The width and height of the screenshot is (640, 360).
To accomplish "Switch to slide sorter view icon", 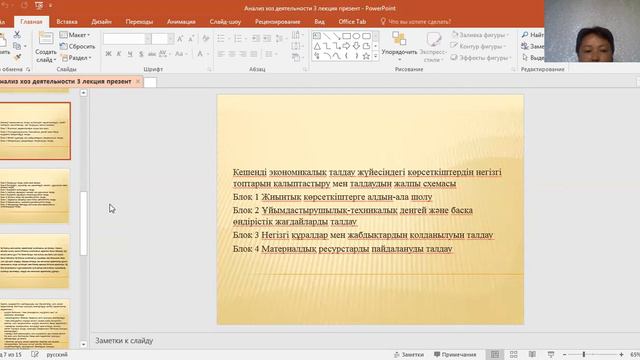I will tap(513, 355).
